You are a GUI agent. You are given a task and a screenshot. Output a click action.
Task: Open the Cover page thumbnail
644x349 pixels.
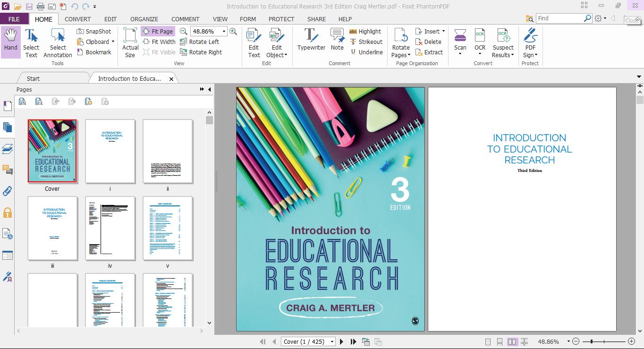(x=52, y=150)
